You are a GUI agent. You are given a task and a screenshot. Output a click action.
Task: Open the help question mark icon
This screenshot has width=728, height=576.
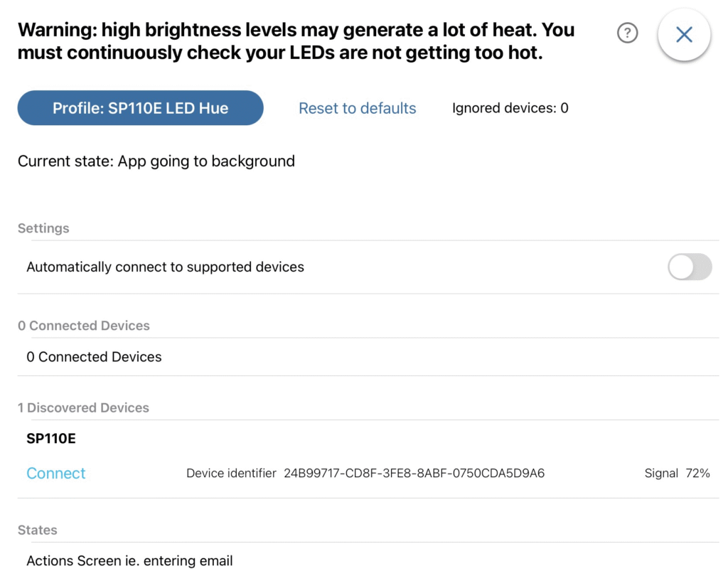[x=627, y=33]
